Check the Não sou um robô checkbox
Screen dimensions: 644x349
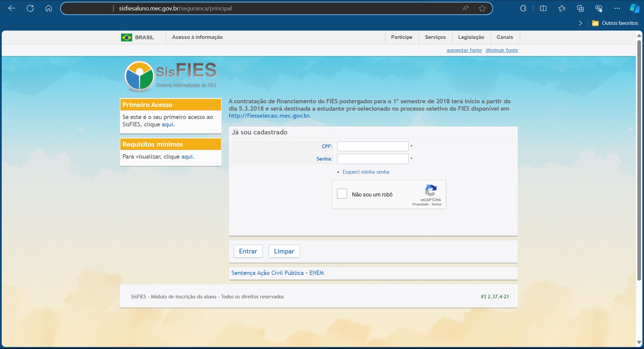[x=342, y=194]
